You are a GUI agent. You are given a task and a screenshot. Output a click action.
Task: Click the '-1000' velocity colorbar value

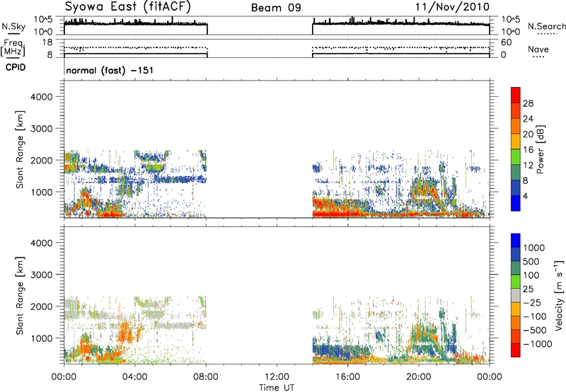(x=538, y=344)
